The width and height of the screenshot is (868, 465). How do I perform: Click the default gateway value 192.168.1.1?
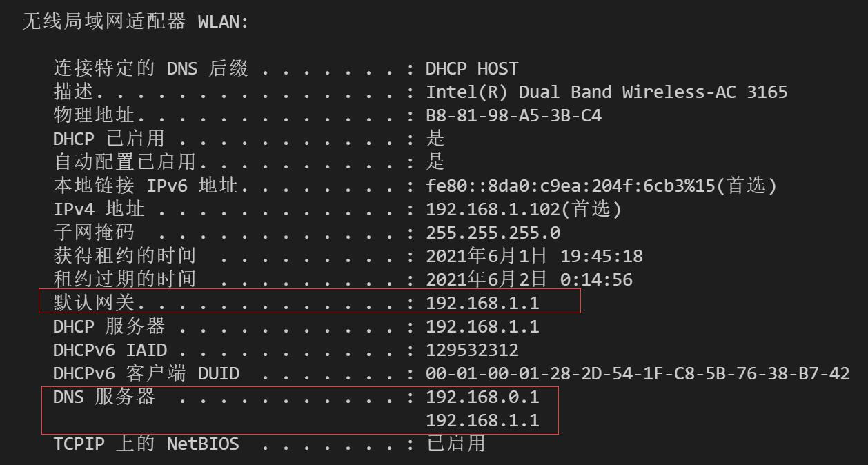[482, 303]
